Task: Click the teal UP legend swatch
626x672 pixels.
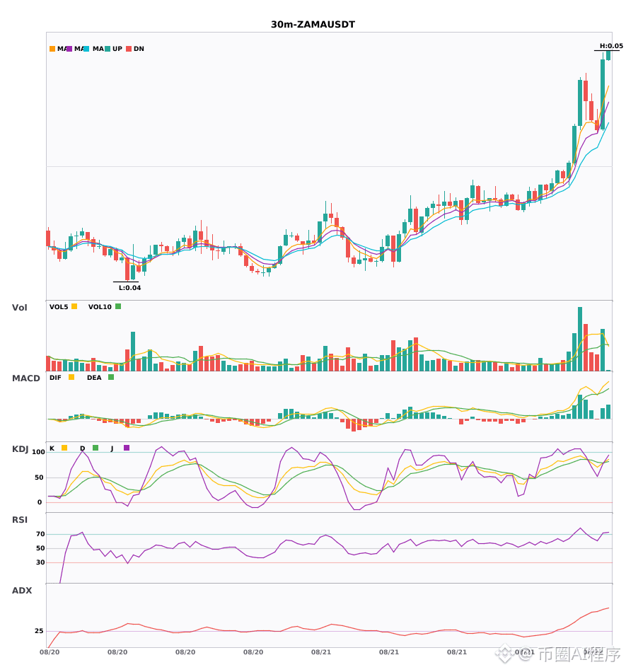Action: pos(108,49)
